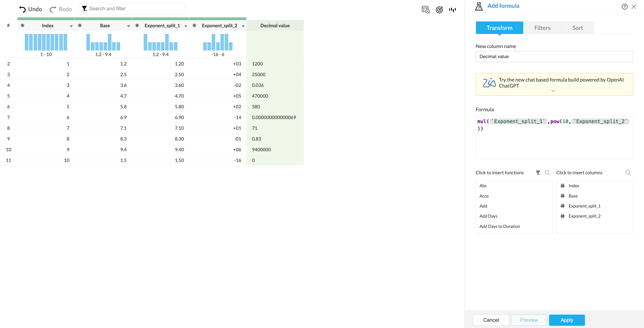
Task: Click the Undo arrow icon
Action: coord(22,9)
